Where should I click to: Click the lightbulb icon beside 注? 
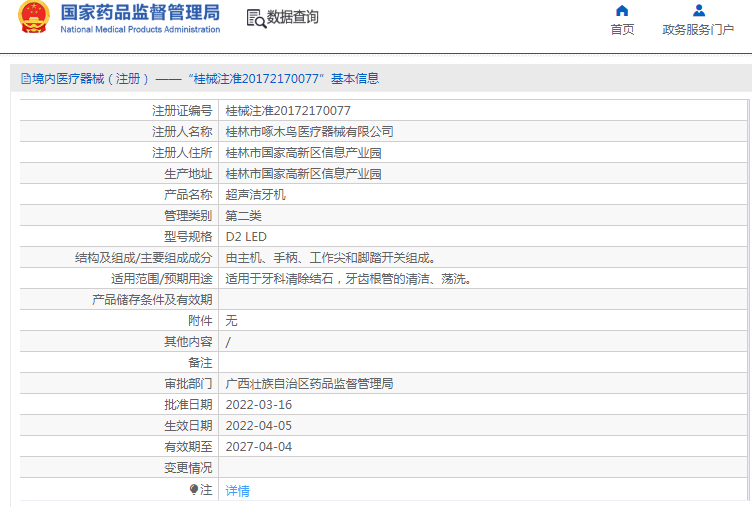coord(194,489)
